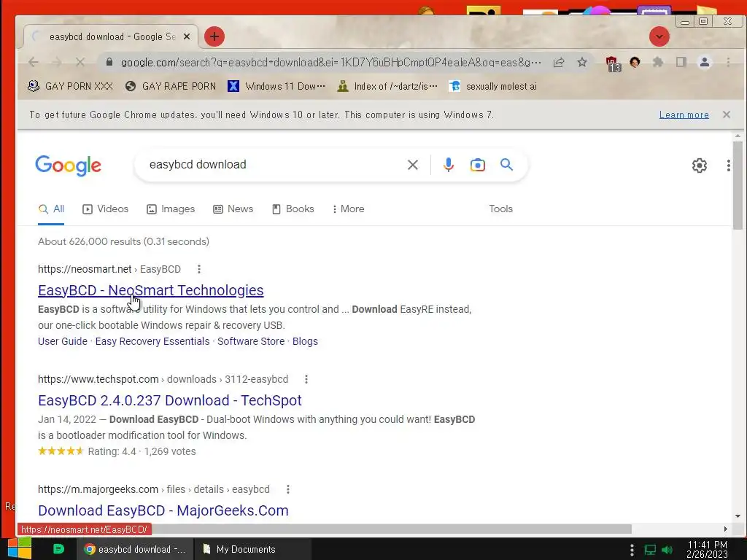View site information via the padlock icon
Image resolution: width=747 pixels, height=560 pixels.
(x=109, y=63)
